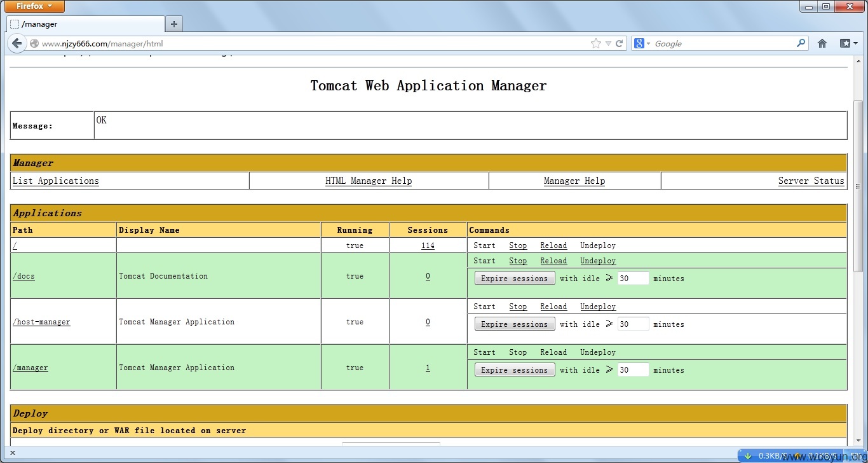
Task: Select the /manager browser tab
Action: [x=86, y=24]
